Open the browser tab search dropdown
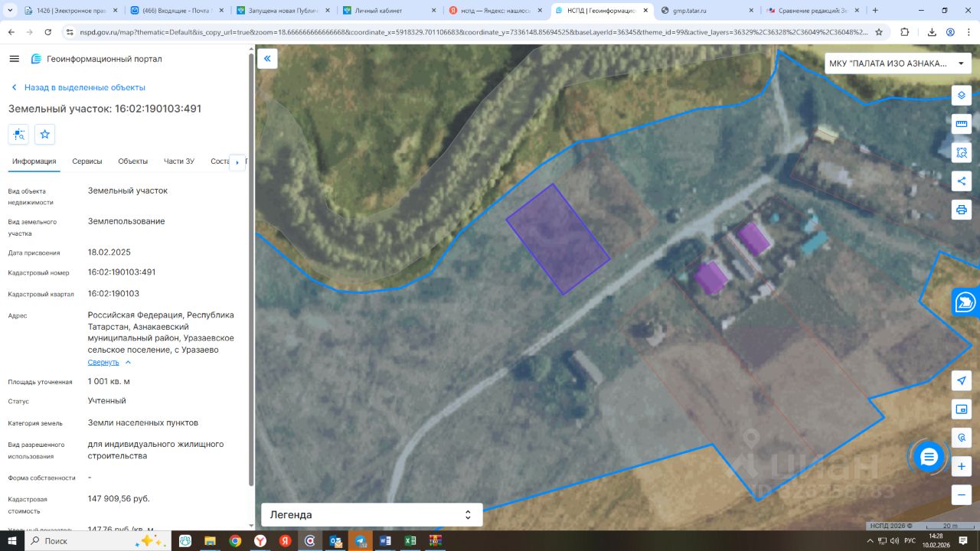The height and width of the screenshot is (551, 980). click(x=8, y=11)
